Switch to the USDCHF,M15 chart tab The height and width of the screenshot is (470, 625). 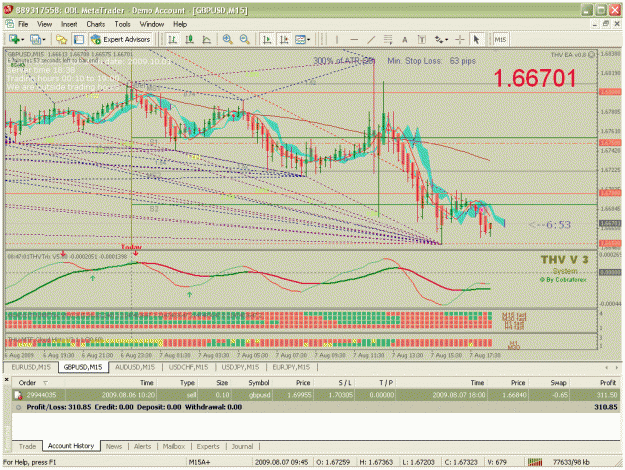[x=189, y=367]
